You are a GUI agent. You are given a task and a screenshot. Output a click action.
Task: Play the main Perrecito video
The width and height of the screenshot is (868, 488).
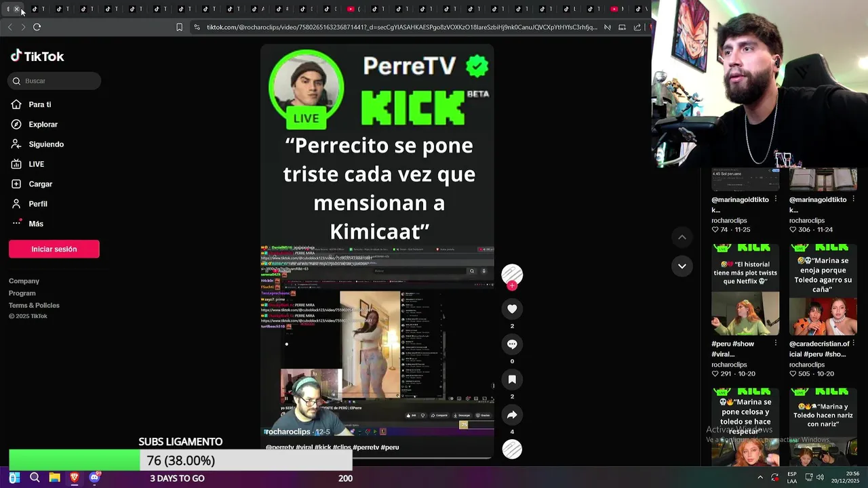click(378, 251)
